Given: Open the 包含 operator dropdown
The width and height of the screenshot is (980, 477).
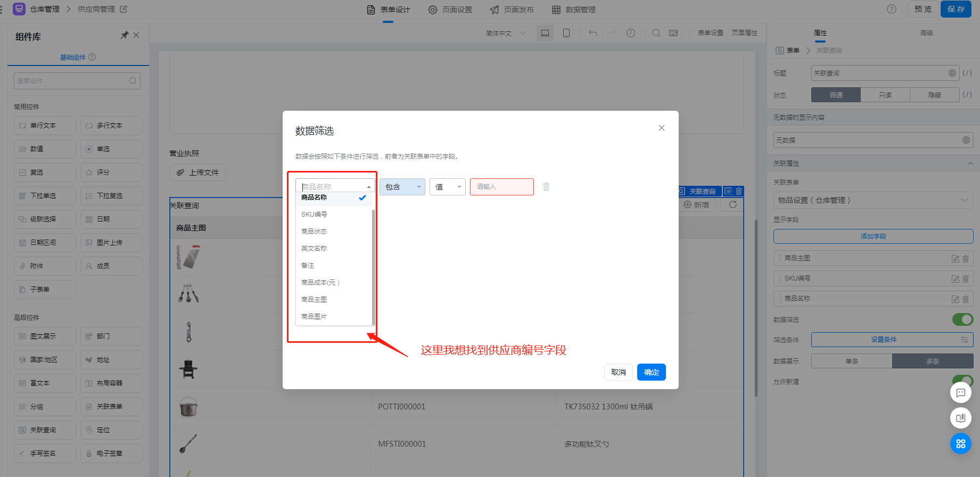Looking at the screenshot, I should pos(402,187).
